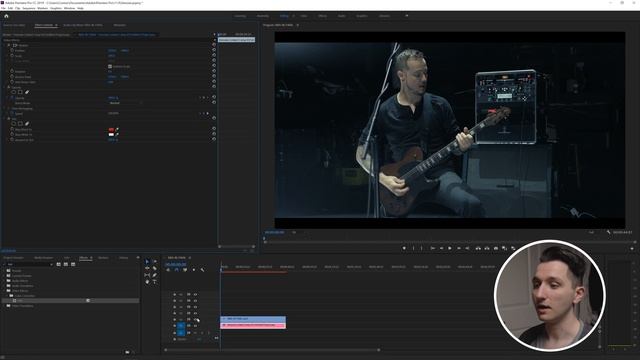Select the Slip tool
640x360 pixels.
[x=147, y=275]
